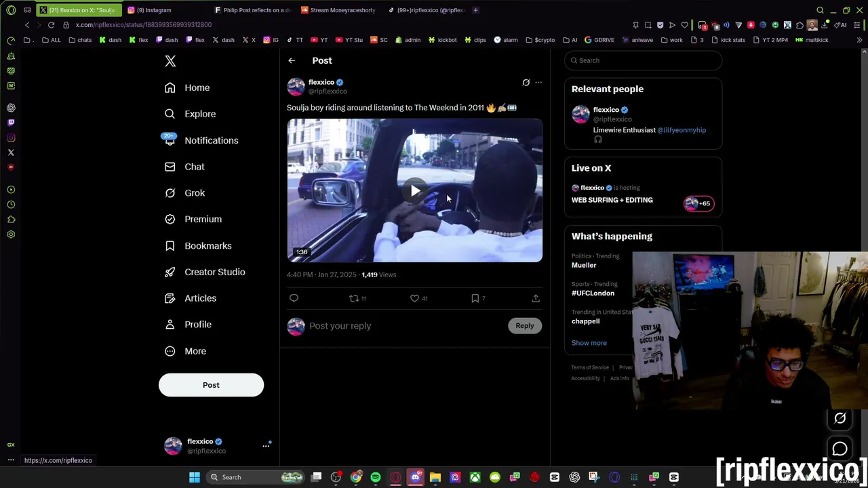Open Home in the X sidebar
Screen dimensions: 868x488
tap(188, 87)
